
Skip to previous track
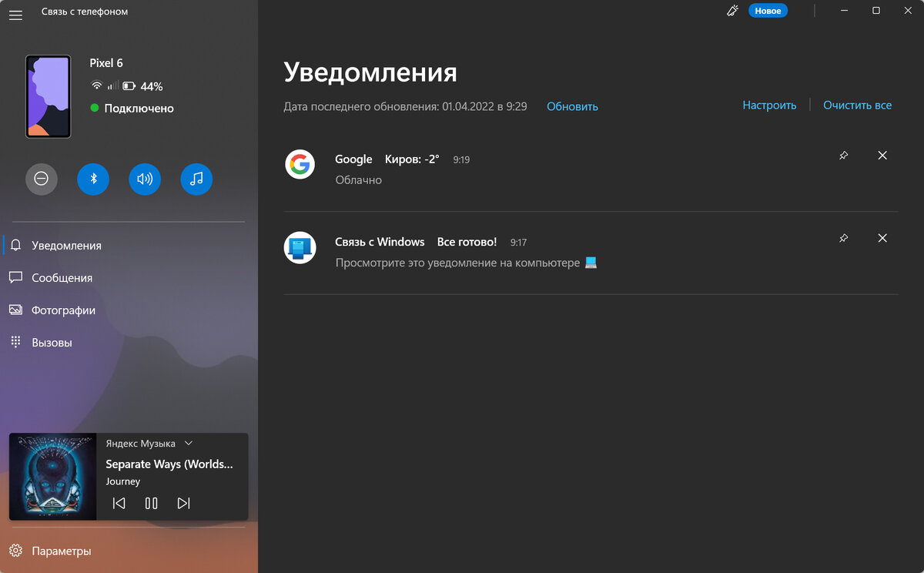point(119,503)
